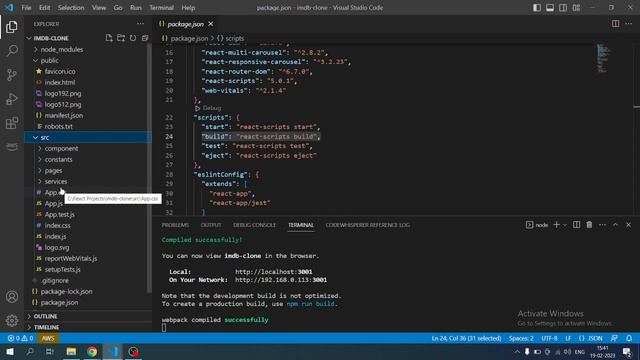Open the Run and Debug view
640x360 pixels.
[12, 99]
